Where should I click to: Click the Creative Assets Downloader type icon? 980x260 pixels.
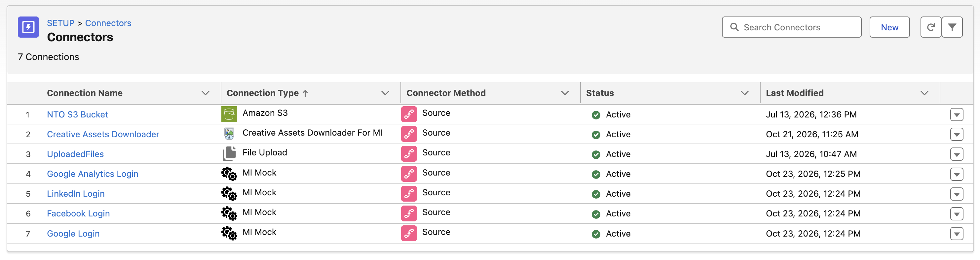tap(229, 134)
